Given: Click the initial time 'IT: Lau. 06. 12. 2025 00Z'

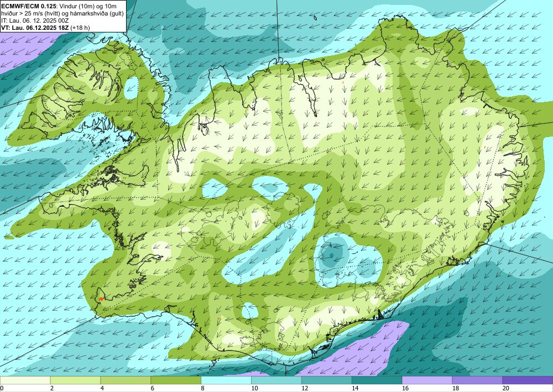Looking at the screenshot, I should (x=35, y=20).
